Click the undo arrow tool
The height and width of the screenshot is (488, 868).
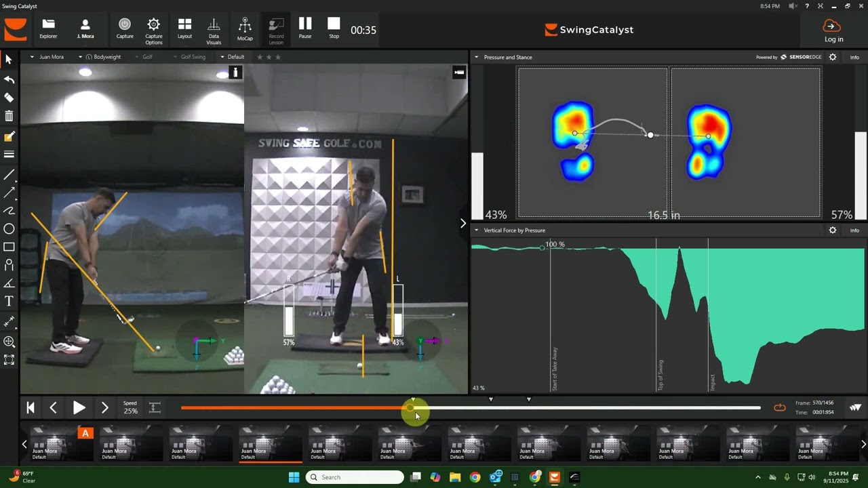[9, 79]
